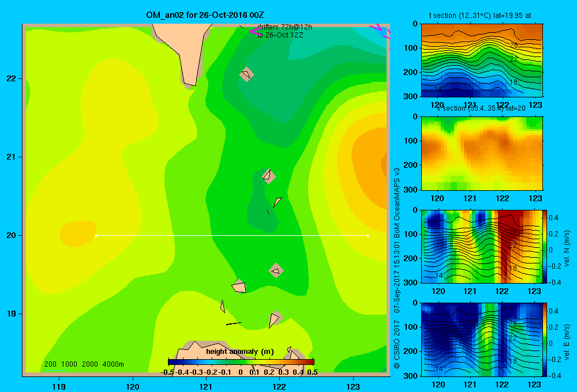The image size is (577, 392).
Task: Click the small orange anomaly patch near 20N 119.2E
Action: click(x=78, y=234)
